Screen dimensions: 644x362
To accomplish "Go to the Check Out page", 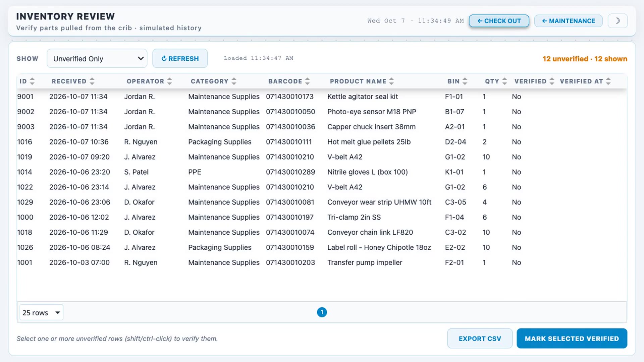I will click(x=499, y=21).
